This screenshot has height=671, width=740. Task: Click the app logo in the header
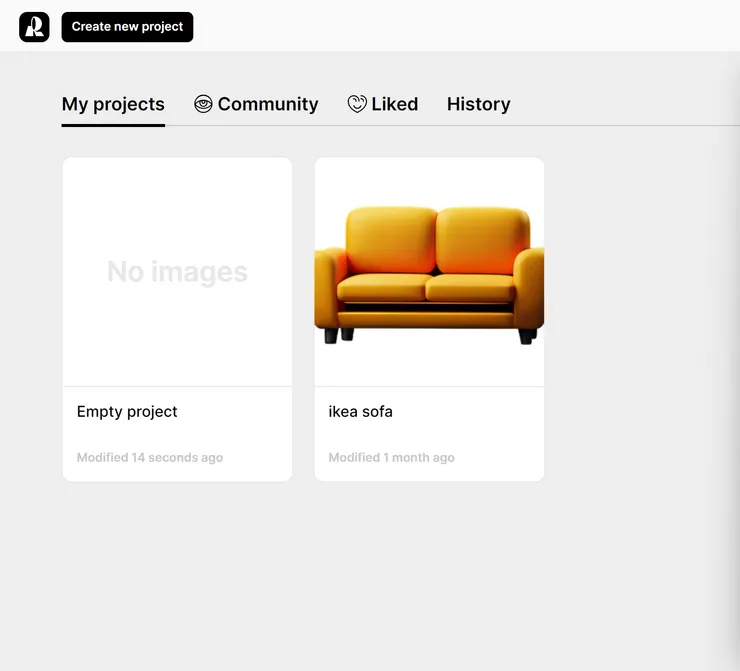coord(34,27)
